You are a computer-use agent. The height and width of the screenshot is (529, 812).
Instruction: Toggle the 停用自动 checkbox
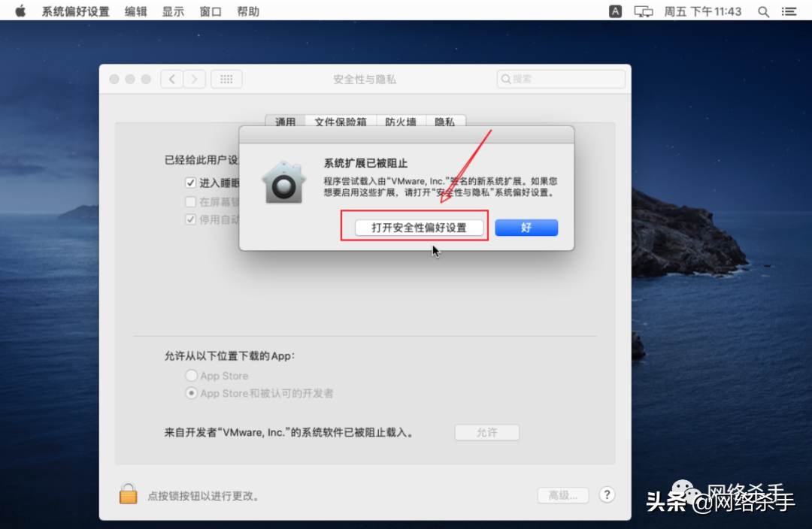point(190,219)
